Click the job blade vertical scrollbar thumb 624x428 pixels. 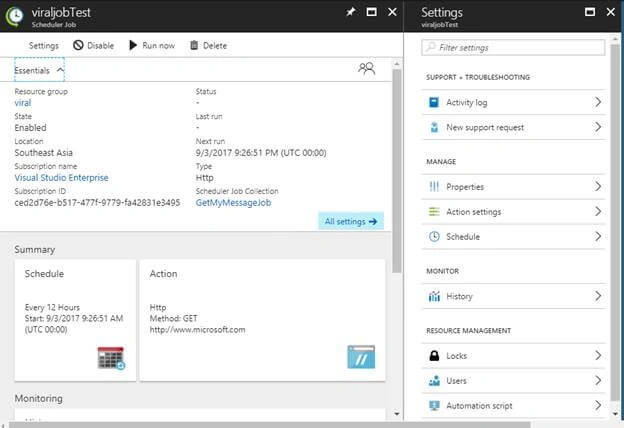tap(397, 171)
